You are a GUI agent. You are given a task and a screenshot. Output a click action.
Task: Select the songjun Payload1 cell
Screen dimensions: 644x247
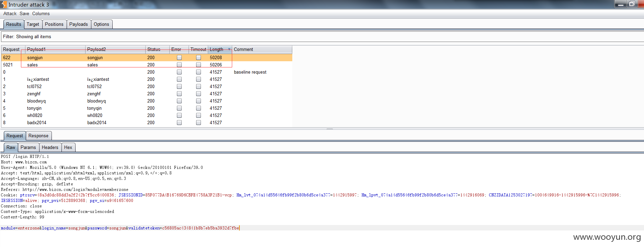[55, 57]
